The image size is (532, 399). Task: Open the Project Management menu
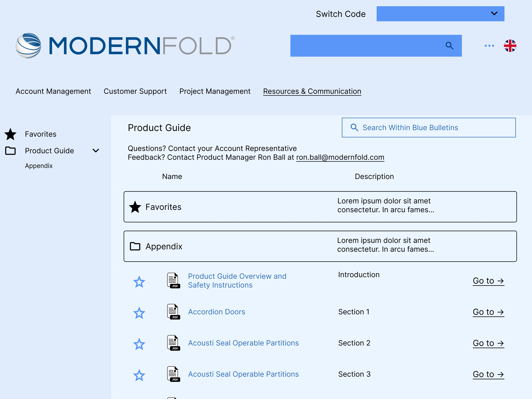215,91
